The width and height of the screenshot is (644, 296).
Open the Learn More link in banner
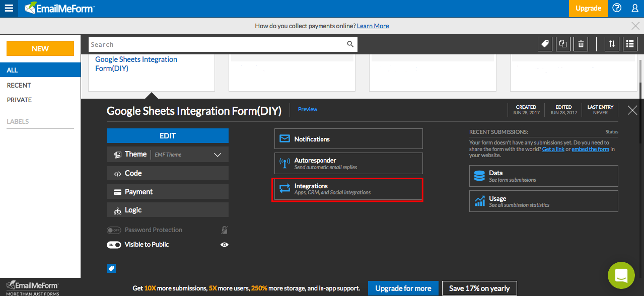click(x=373, y=26)
